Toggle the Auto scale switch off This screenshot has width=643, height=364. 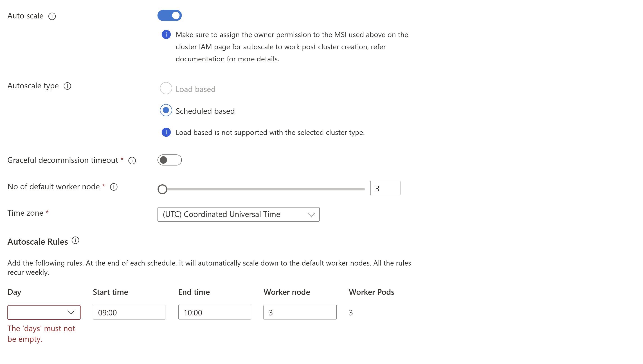click(170, 16)
